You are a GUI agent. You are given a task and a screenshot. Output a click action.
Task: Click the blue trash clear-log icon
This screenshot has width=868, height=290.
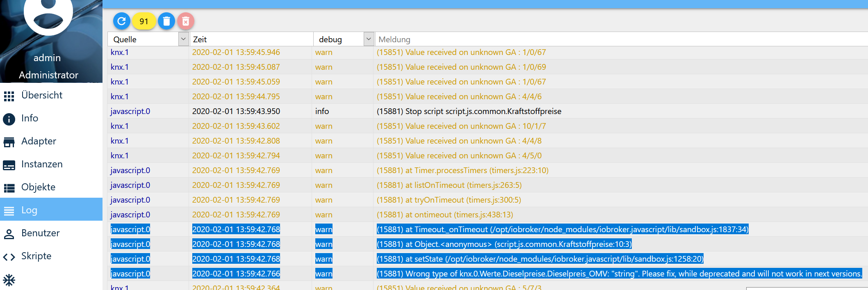pos(166,21)
